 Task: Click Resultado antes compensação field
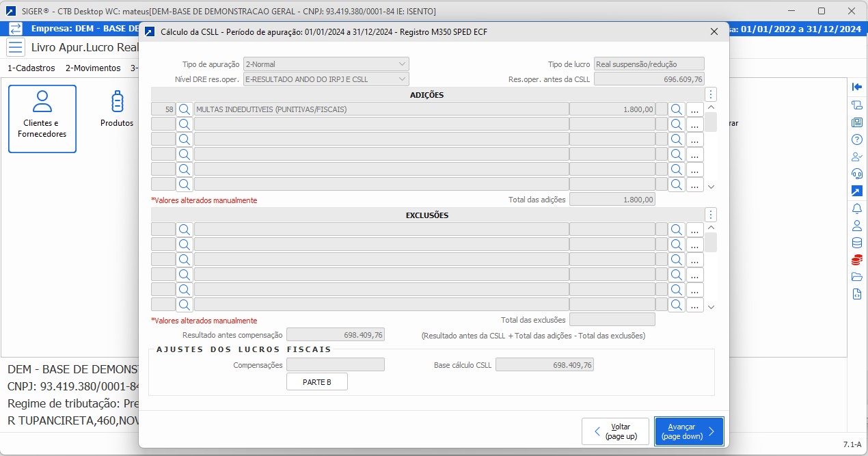[x=336, y=335]
